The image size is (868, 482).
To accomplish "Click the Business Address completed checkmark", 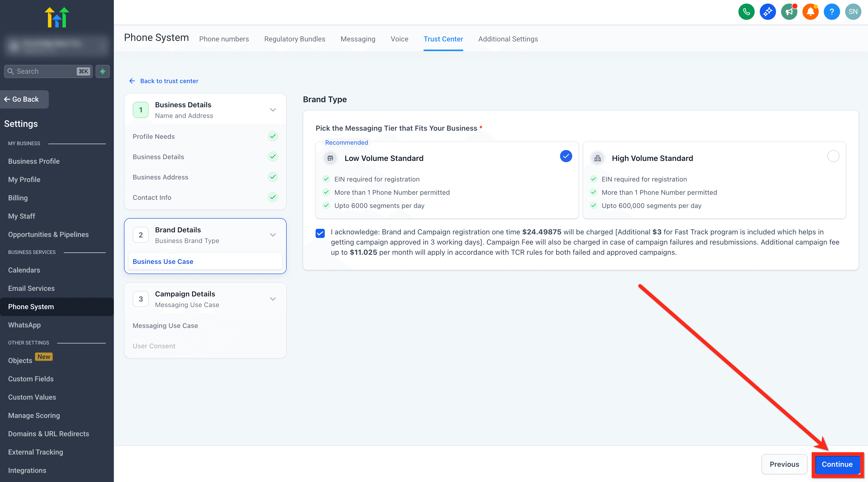I will 273,177.
